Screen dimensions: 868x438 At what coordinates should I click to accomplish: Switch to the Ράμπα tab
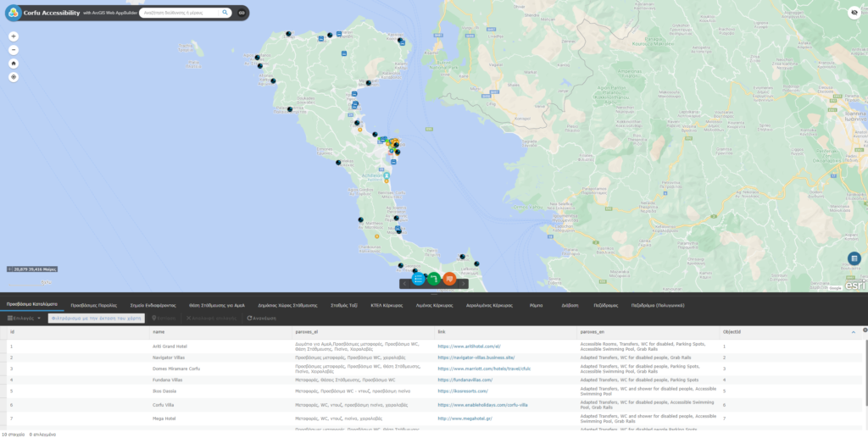pyautogui.click(x=536, y=304)
